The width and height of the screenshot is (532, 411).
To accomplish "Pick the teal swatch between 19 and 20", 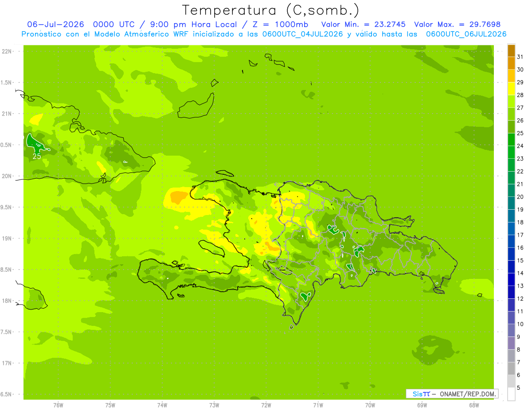I will click(x=511, y=203).
